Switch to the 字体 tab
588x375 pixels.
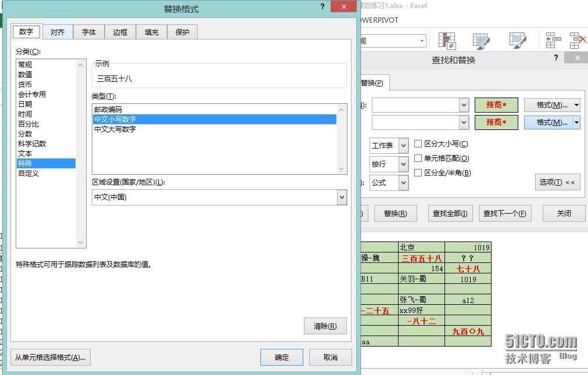pyautogui.click(x=89, y=33)
